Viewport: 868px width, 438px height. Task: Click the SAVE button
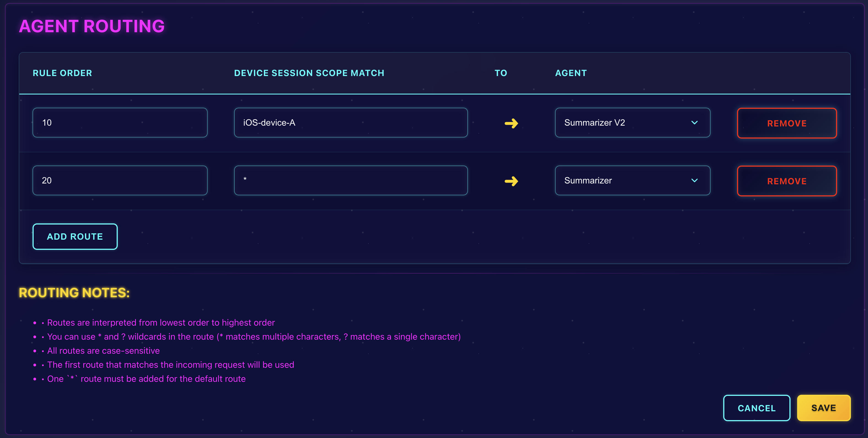coord(824,408)
